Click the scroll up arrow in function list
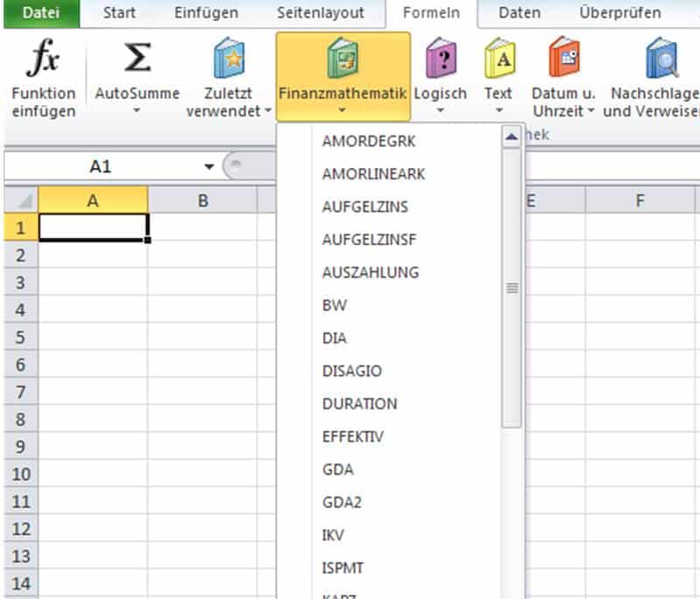 512,137
